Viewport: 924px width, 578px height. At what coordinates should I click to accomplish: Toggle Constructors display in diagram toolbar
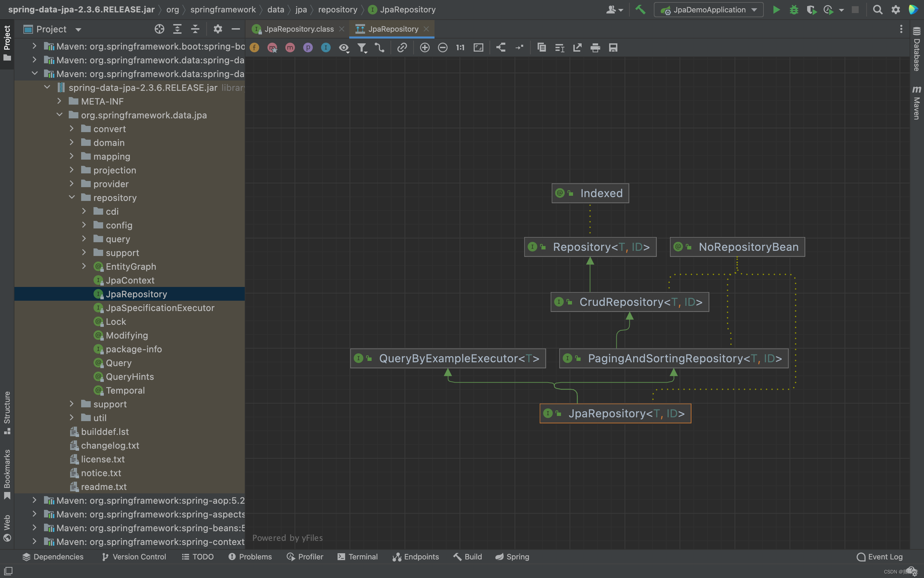272,47
